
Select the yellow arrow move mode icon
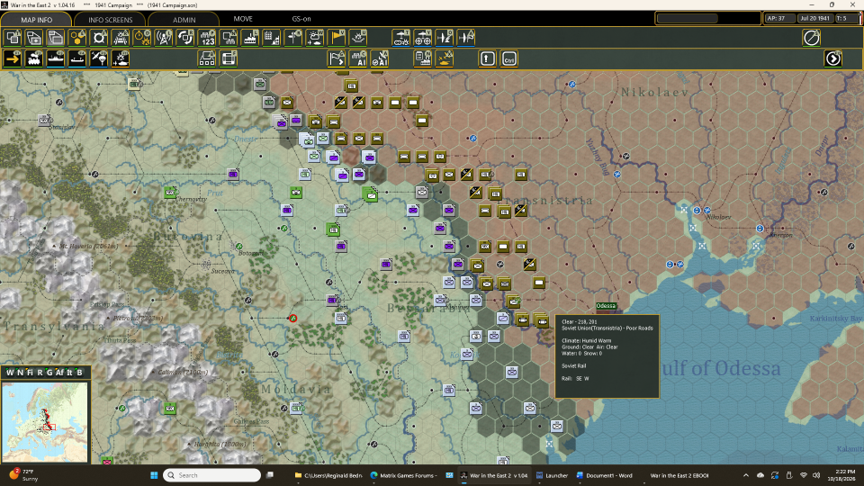(x=13, y=58)
